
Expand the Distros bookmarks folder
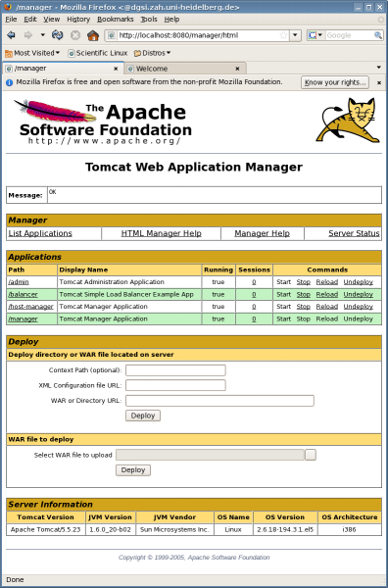click(x=152, y=53)
